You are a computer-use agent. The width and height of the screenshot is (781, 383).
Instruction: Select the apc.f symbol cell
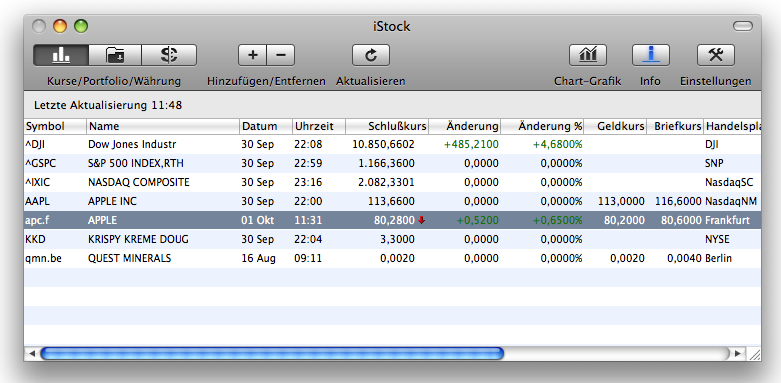[38, 220]
